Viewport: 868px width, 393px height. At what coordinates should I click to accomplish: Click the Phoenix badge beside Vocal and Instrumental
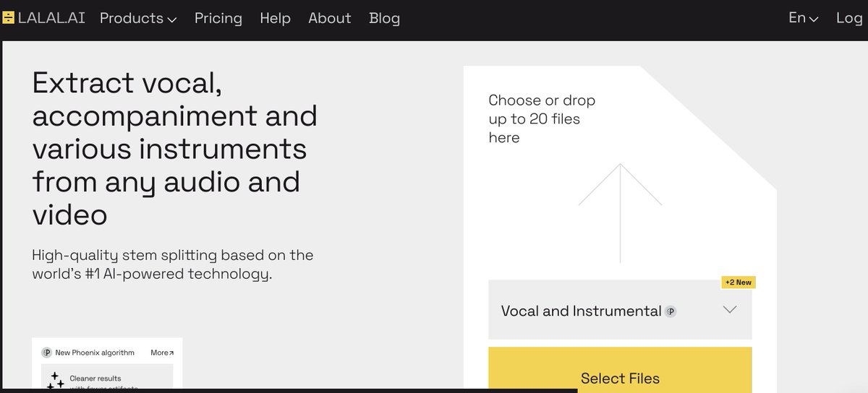[671, 312]
